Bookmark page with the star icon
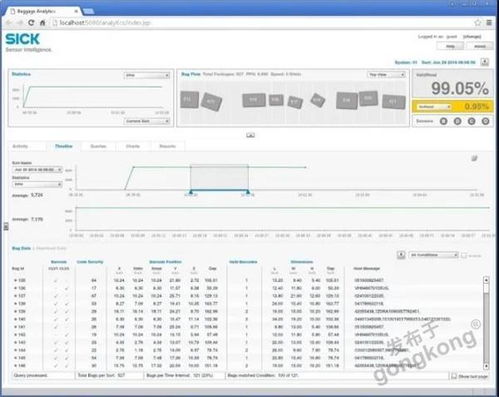499x397 pixels. coord(478,23)
